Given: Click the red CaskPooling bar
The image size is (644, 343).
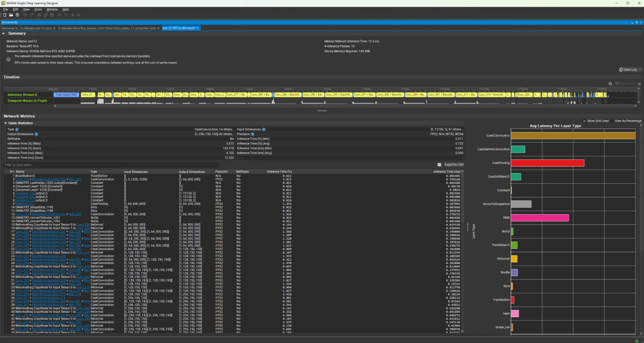Looking at the screenshot, I should click(x=547, y=163).
